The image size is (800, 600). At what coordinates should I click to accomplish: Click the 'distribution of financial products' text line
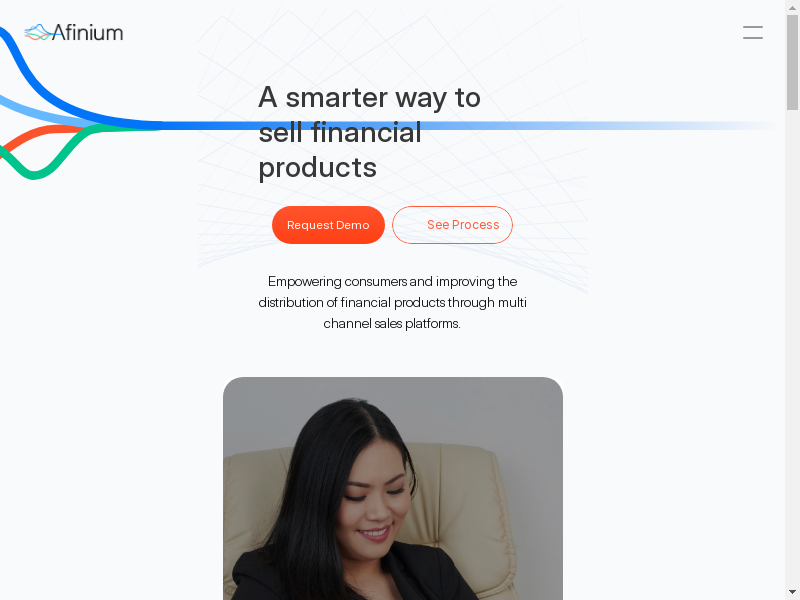point(392,303)
